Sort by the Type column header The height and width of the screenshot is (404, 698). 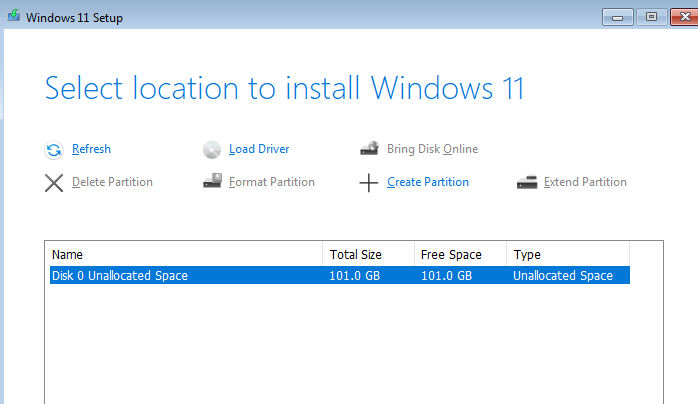568,255
